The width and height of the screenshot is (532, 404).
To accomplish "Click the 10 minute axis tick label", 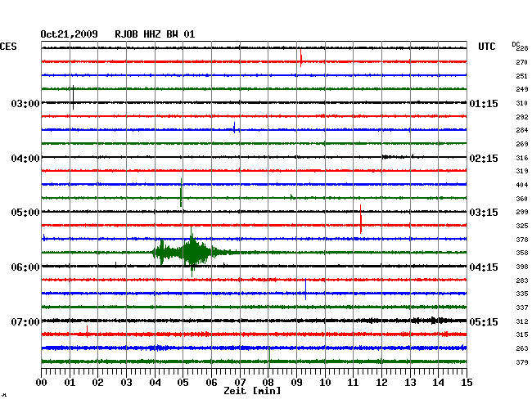I will tap(325, 383).
